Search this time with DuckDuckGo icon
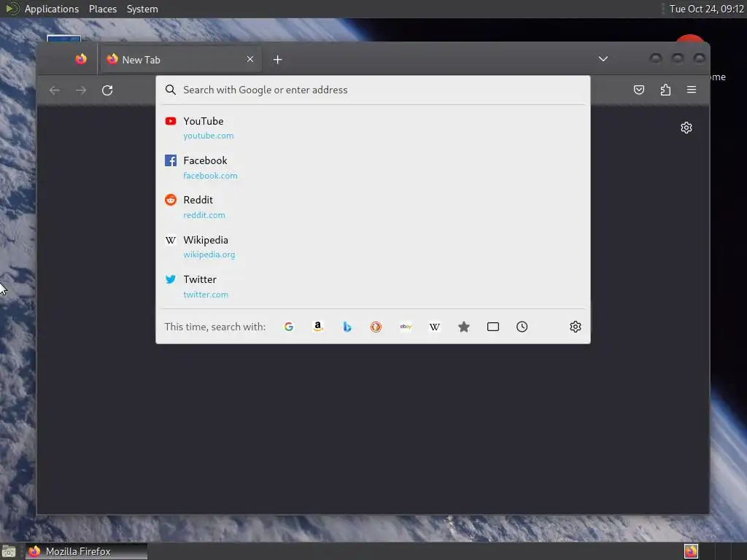The image size is (747, 560). [376, 327]
